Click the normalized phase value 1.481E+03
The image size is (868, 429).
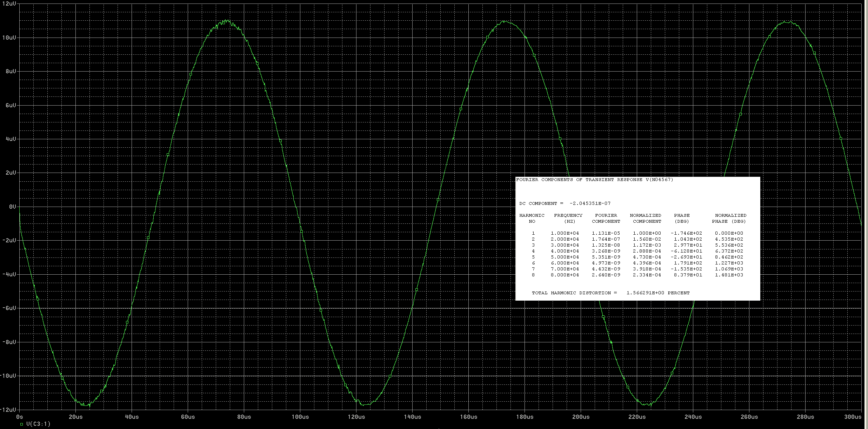coord(729,275)
